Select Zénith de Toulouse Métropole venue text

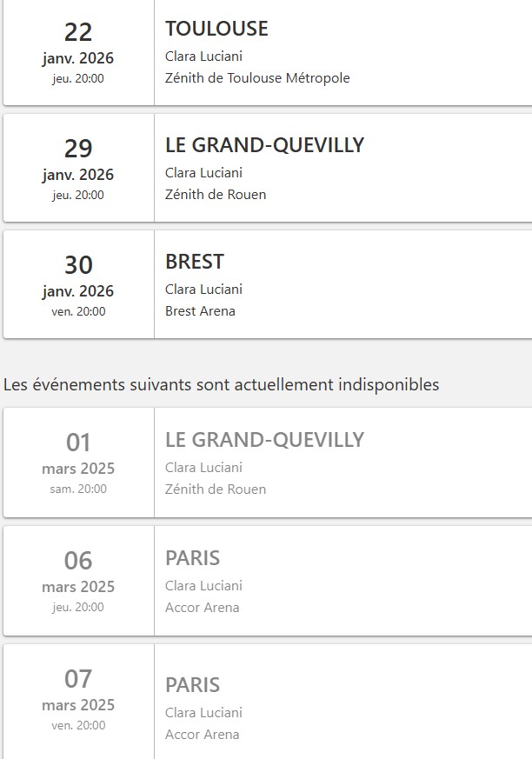tap(257, 78)
